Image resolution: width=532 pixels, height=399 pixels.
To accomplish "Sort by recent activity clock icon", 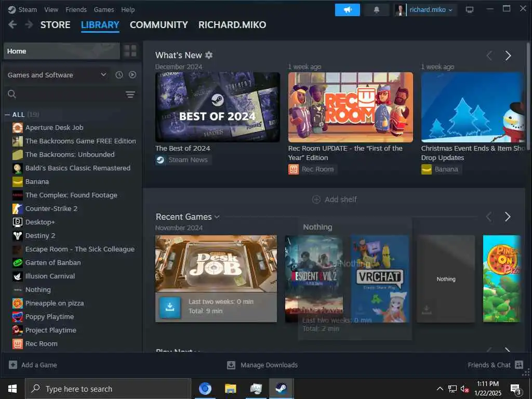I will pyautogui.click(x=119, y=75).
